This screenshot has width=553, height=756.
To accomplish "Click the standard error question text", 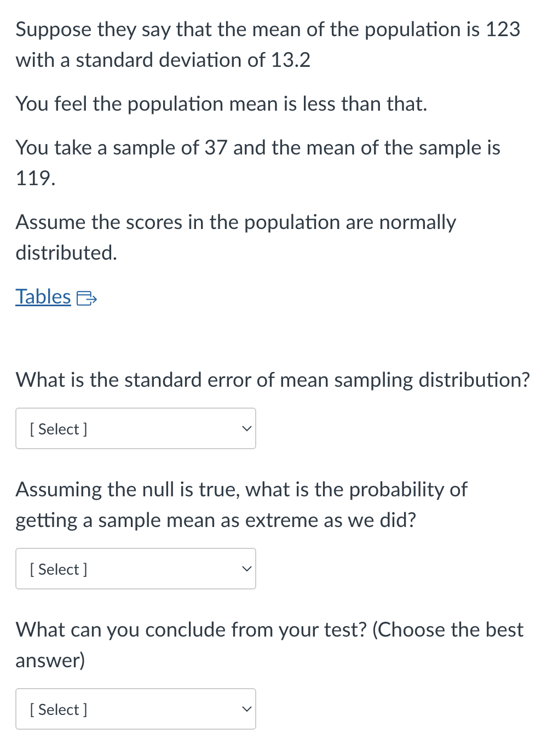I will click(x=273, y=380).
